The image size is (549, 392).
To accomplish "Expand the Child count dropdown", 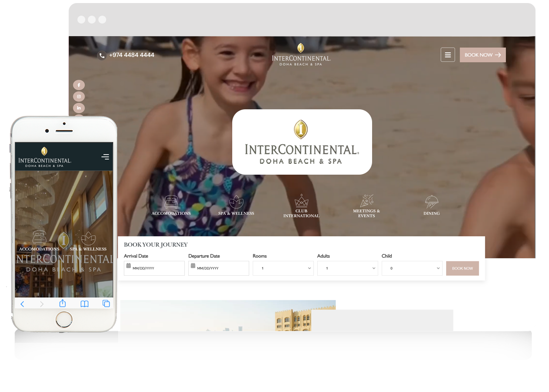I will tap(412, 268).
